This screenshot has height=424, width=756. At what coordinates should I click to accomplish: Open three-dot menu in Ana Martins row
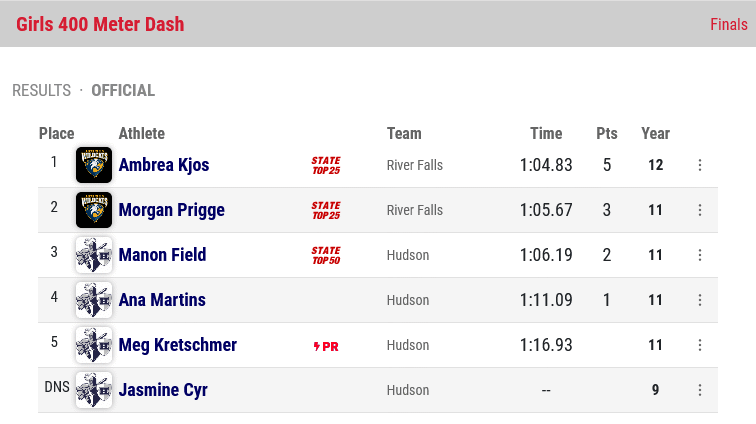pos(700,300)
